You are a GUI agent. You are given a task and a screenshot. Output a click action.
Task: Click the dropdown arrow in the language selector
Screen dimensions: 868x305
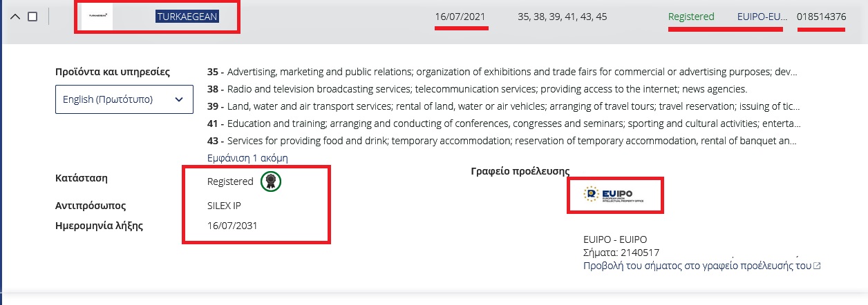[x=179, y=99]
